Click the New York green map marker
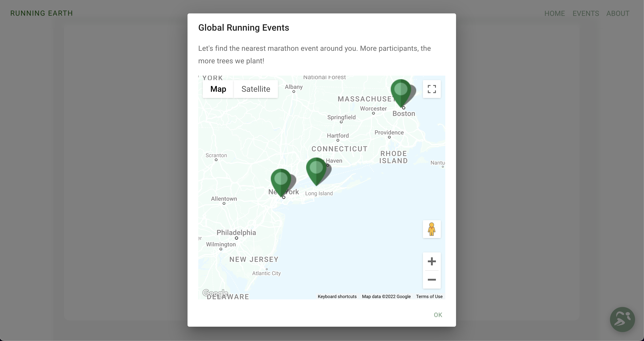The height and width of the screenshot is (341, 644). (281, 181)
